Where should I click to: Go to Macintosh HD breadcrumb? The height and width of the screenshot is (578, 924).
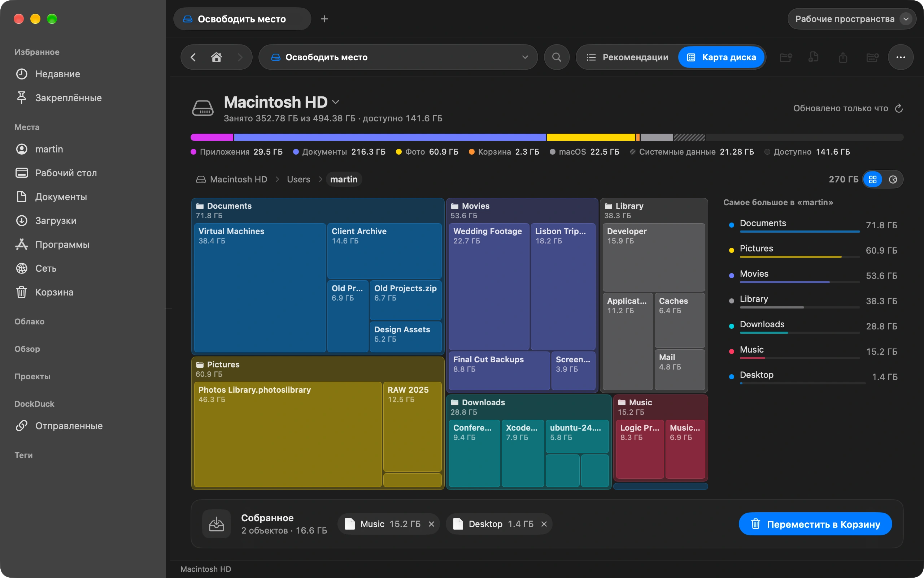(x=232, y=179)
